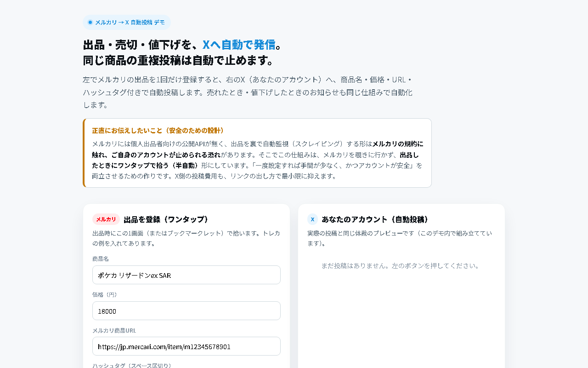Click the X account icon
The image size is (588, 368).
click(312, 219)
